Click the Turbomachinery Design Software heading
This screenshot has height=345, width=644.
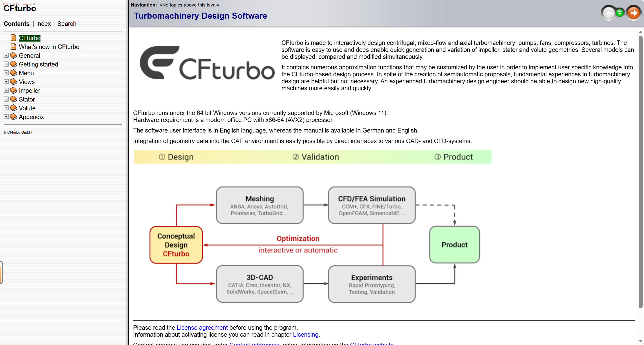pos(201,16)
